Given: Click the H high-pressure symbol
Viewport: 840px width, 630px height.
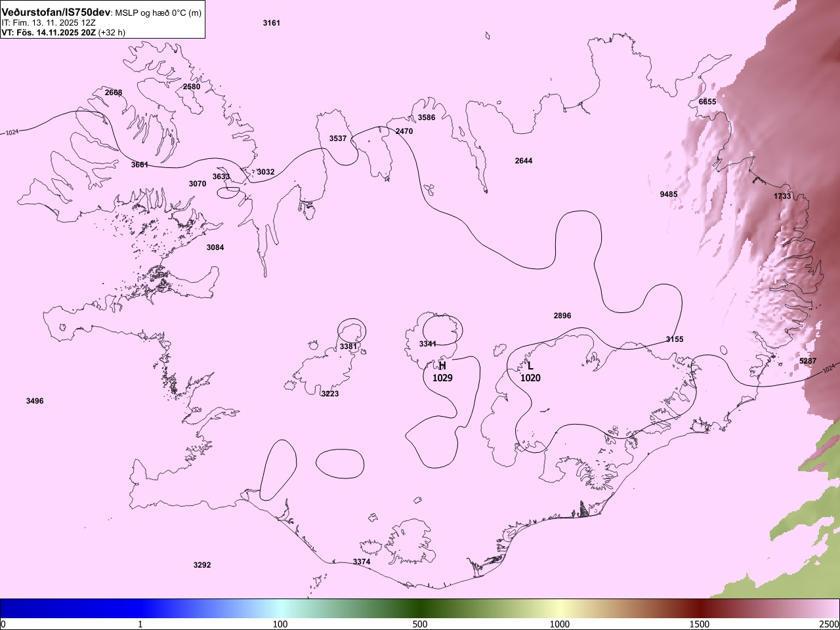Looking at the screenshot, I should pos(442,366).
